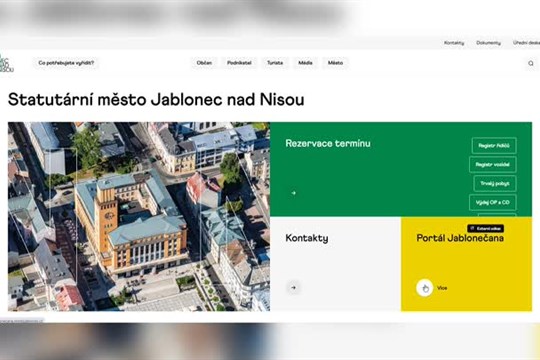The width and height of the screenshot is (540, 360).
Task: Open the Média menu
Action: (x=305, y=63)
